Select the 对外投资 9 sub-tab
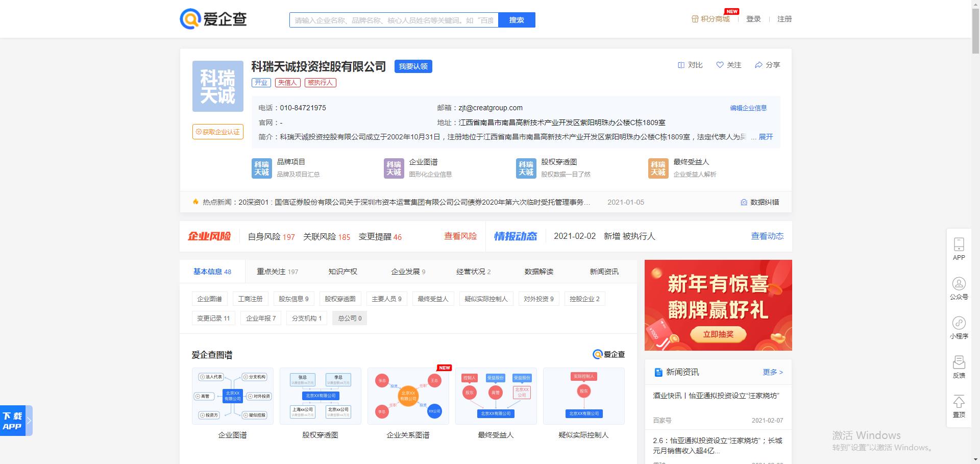 click(x=538, y=299)
